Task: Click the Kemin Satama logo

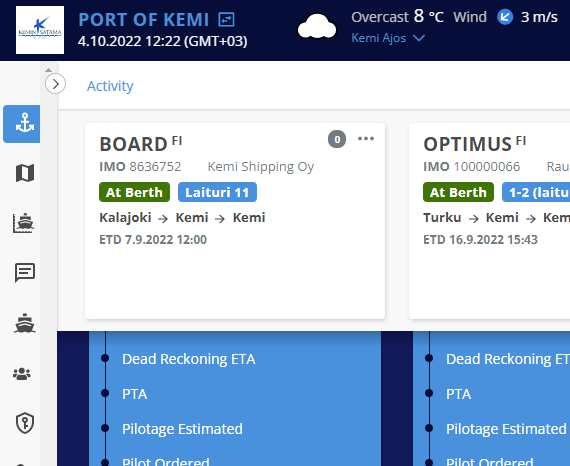Action: (x=40, y=30)
